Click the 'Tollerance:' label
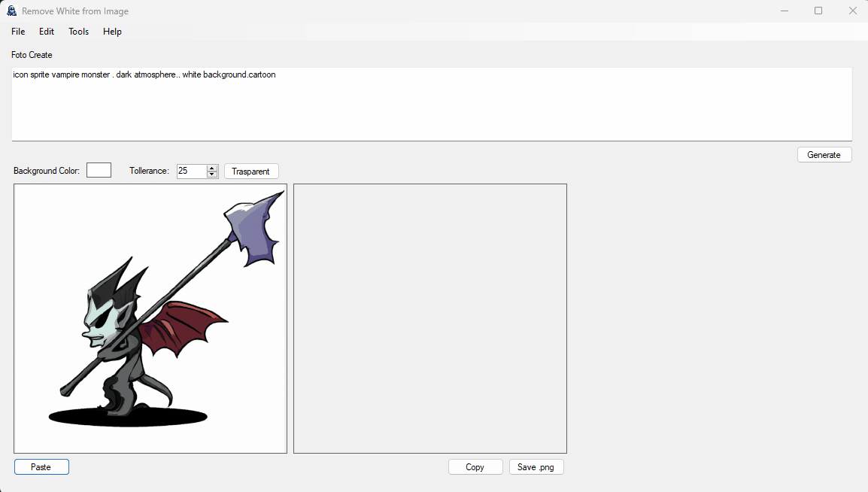The height and width of the screenshot is (492, 868). coord(150,171)
